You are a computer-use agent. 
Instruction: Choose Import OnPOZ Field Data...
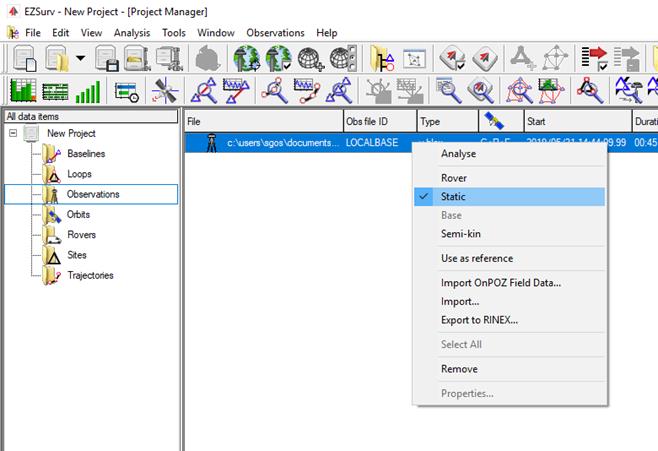(x=509, y=283)
